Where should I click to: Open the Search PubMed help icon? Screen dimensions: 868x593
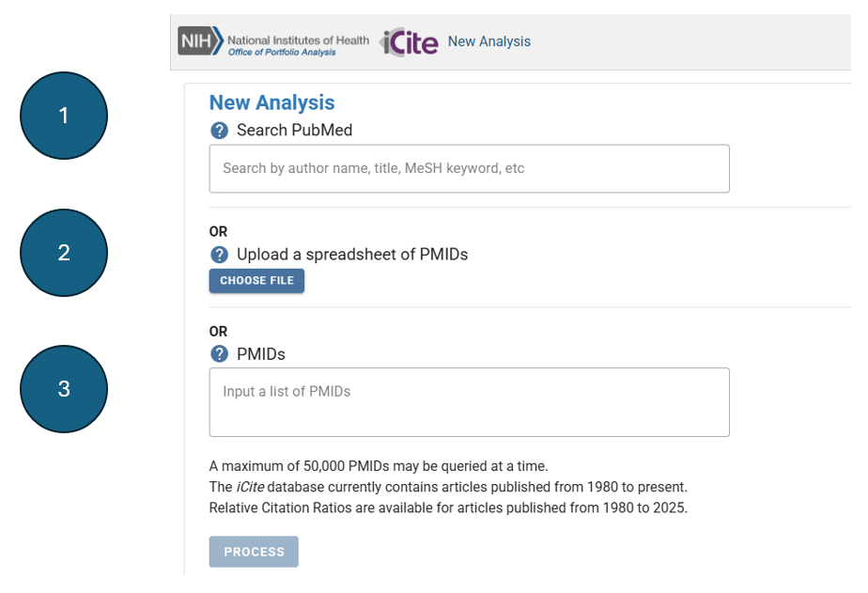coord(218,131)
